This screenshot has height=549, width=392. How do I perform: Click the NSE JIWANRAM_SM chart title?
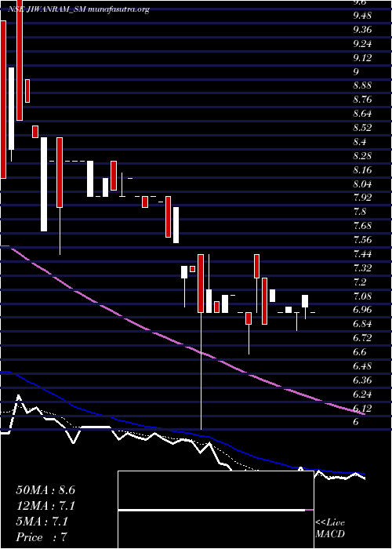pos(78,9)
